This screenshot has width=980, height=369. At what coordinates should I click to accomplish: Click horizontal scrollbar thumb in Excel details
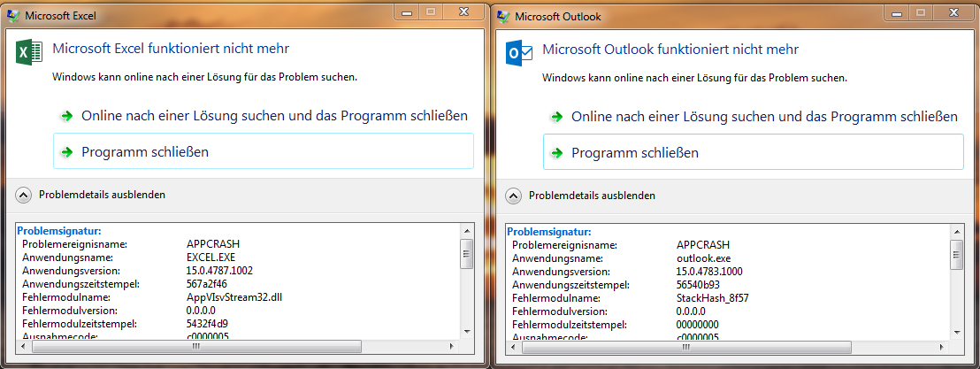click(x=195, y=346)
